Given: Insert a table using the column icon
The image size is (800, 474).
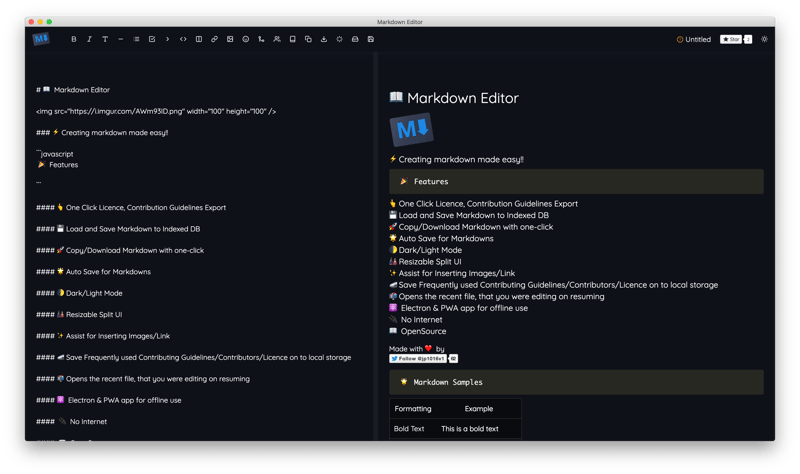Looking at the screenshot, I should 199,39.
